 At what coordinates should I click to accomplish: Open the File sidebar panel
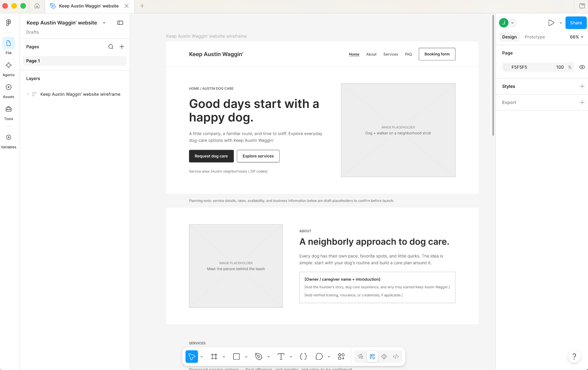9,46
